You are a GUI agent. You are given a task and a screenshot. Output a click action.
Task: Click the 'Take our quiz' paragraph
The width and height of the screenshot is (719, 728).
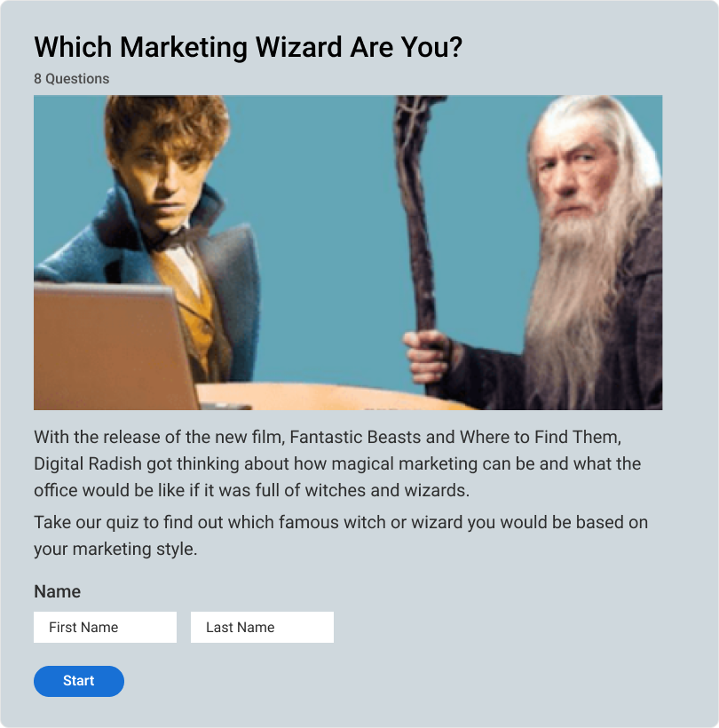coord(341,535)
